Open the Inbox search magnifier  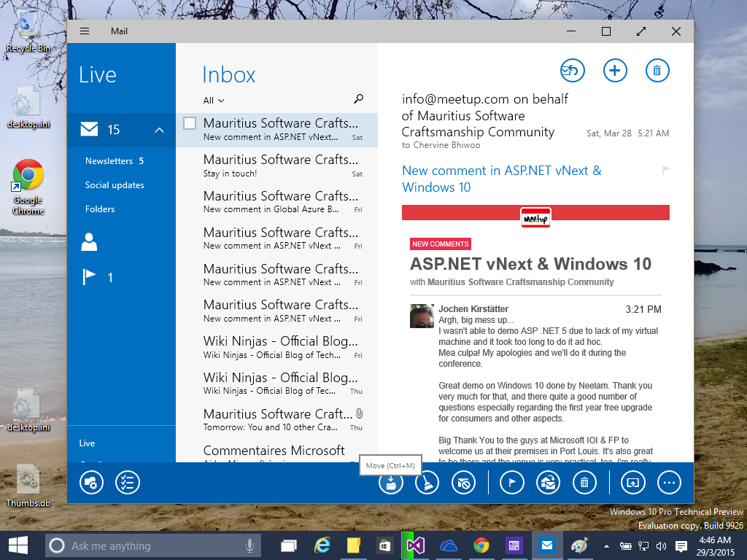[x=359, y=98]
